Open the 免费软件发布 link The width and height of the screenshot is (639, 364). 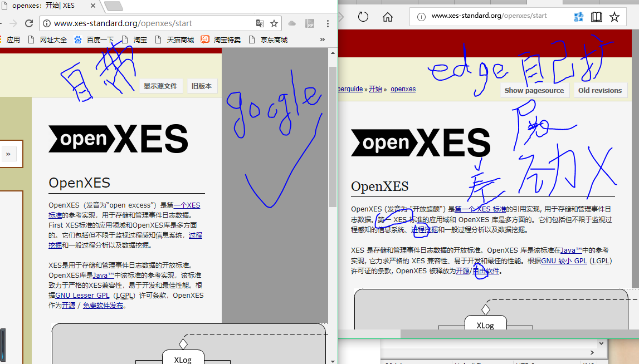coord(103,306)
